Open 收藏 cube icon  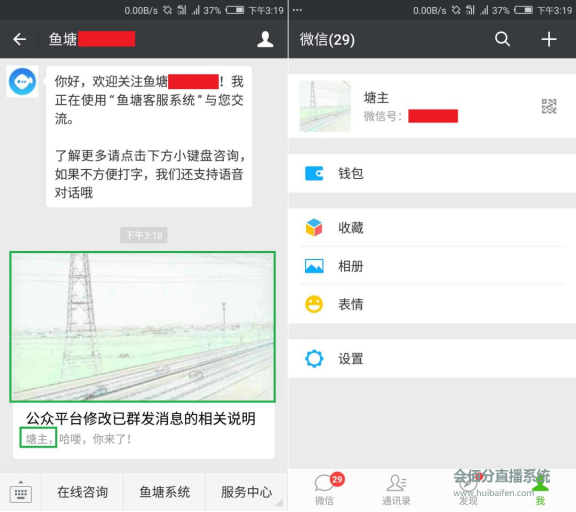314,227
